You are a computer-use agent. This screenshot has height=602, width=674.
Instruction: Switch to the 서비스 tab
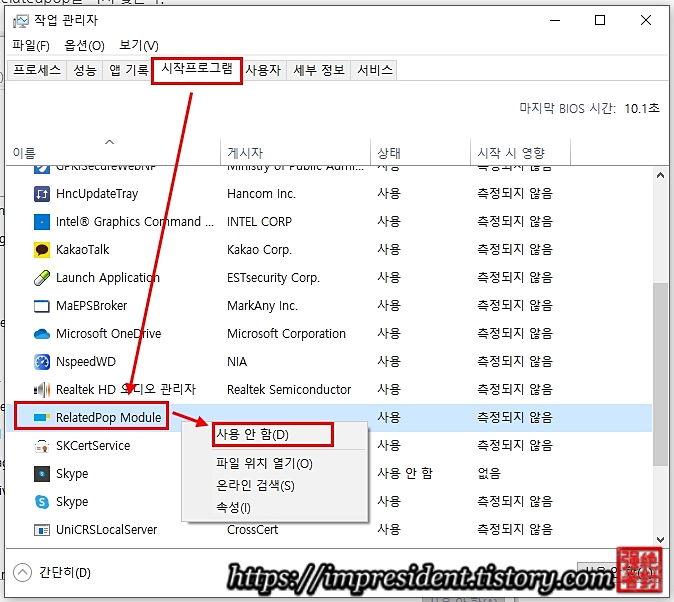[x=375, y=70]
